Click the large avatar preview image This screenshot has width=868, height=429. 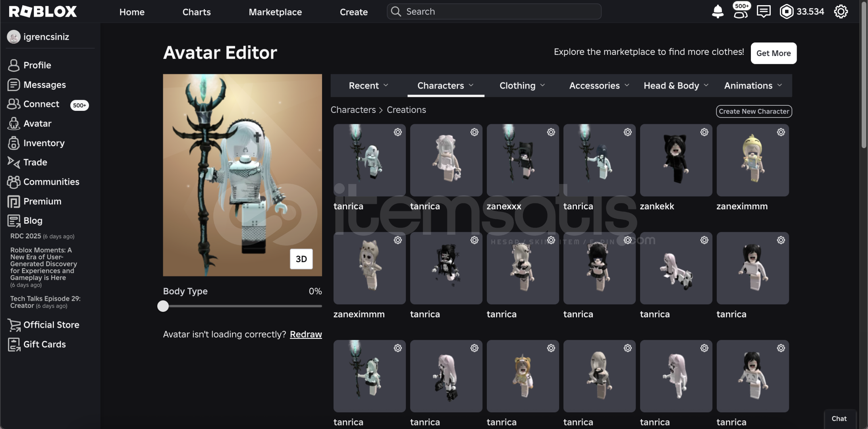pos(242,175)
